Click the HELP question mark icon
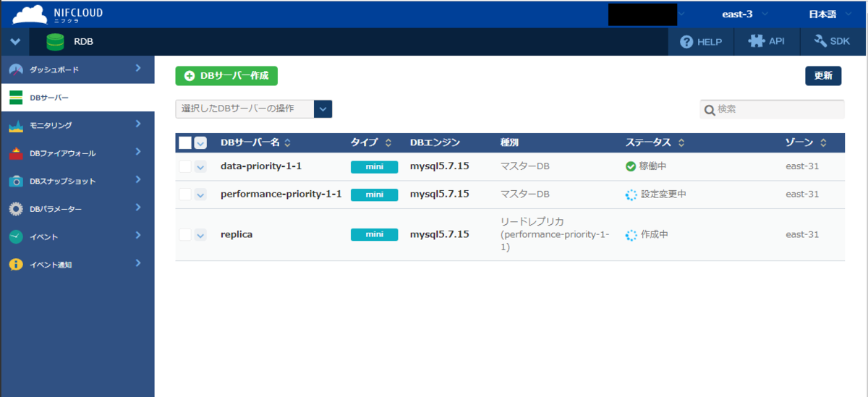 tap(686, 42)
